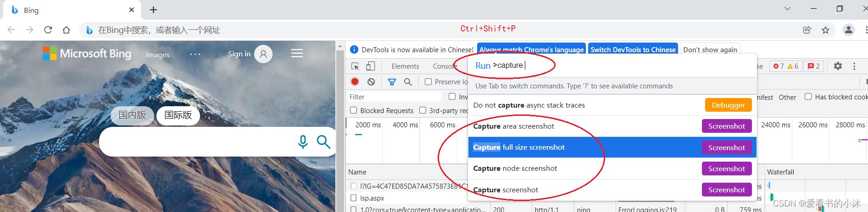Click the share page icon in address bar
The image size is (868, 212).
click(x=807, y=30)
